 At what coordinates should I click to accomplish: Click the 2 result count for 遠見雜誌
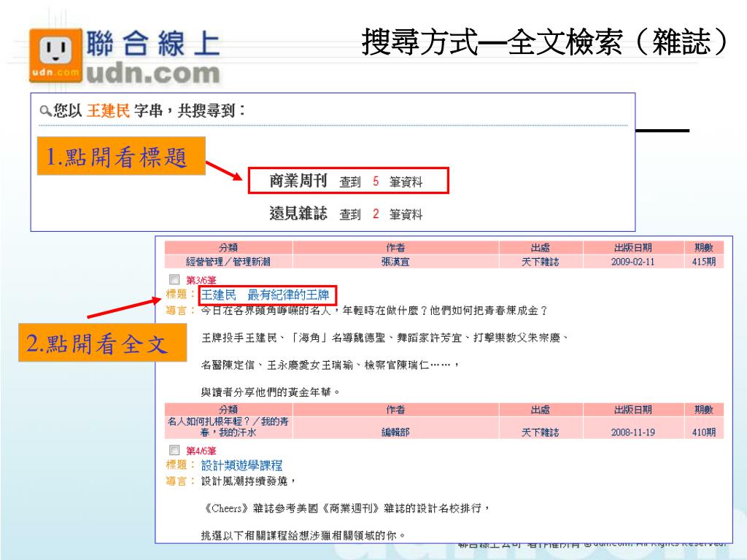[376, 214]
